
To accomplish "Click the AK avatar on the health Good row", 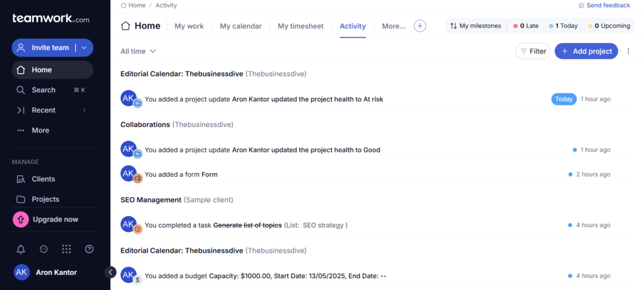I will coord(129,148).
